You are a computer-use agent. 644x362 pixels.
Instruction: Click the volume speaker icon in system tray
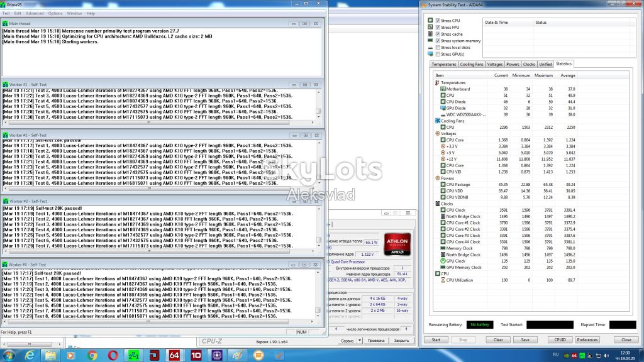pyautogui.click(x=606, y=356)
